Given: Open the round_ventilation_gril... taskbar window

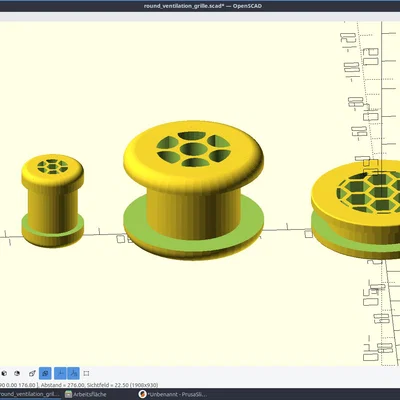Looking at the screenshot, I should point(30,394).
